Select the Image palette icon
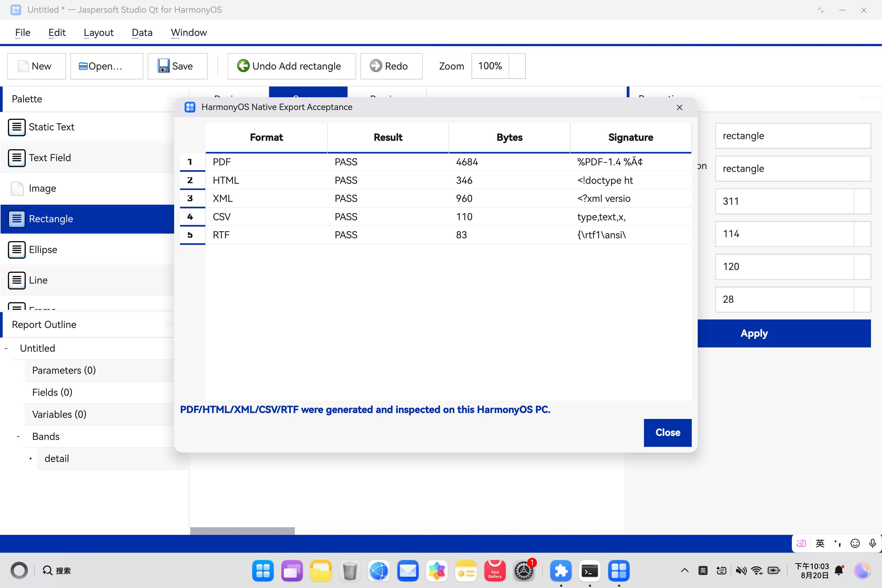 [x=17, y=188]
